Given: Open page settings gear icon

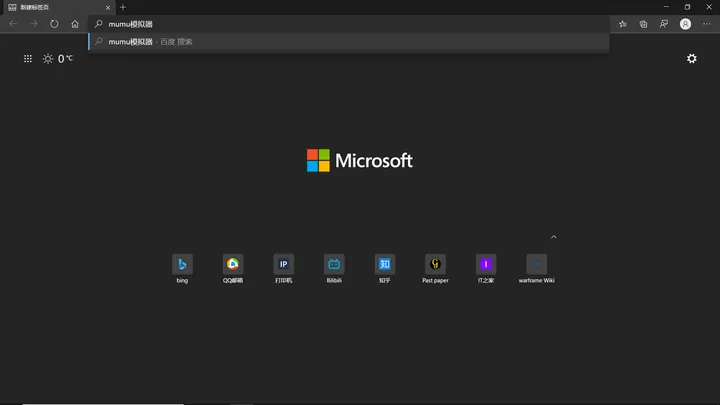Looking at the screenshot, I should [692, 59].
